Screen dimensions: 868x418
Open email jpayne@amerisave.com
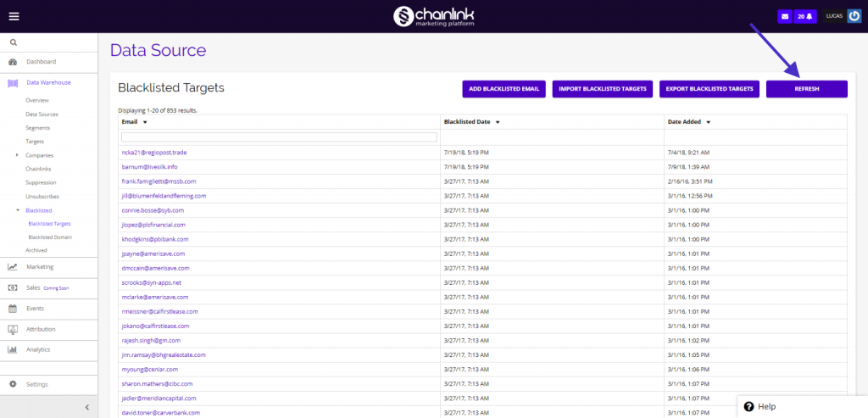(x=153, y=254)
